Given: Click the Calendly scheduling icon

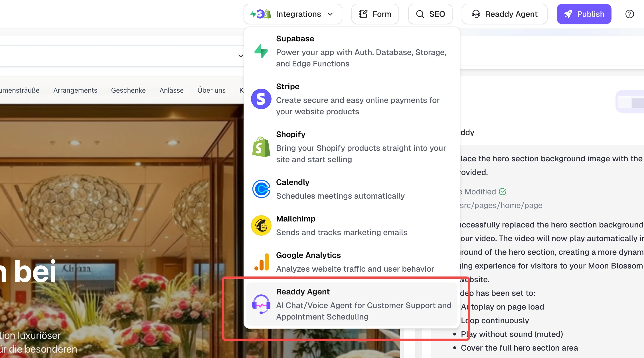Looking at the screenshot, I should (261, 189).
